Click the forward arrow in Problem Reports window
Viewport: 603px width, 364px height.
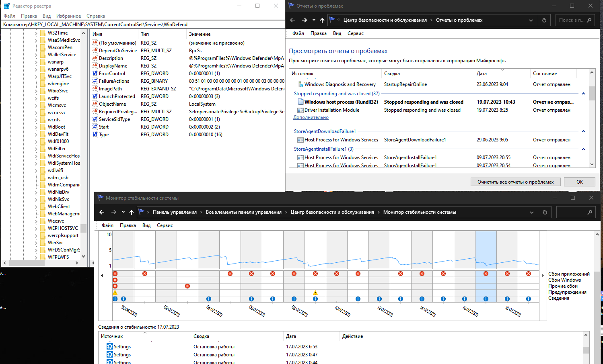coord(305,20)
